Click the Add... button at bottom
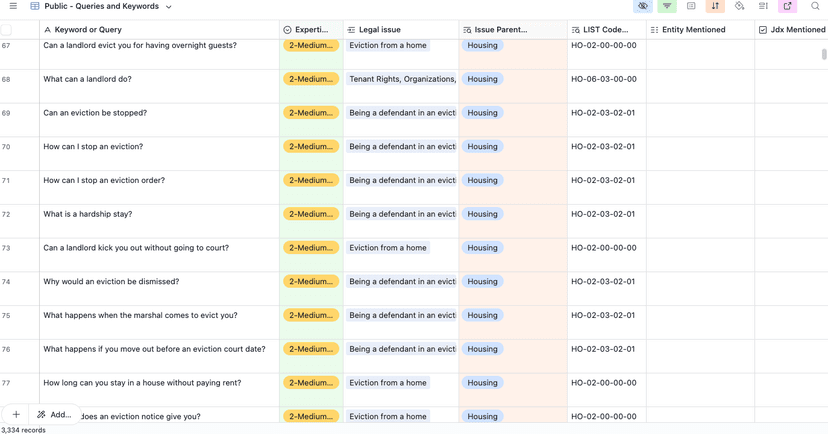The height and width of the screenshot is (434, 828). click(54, 414)
